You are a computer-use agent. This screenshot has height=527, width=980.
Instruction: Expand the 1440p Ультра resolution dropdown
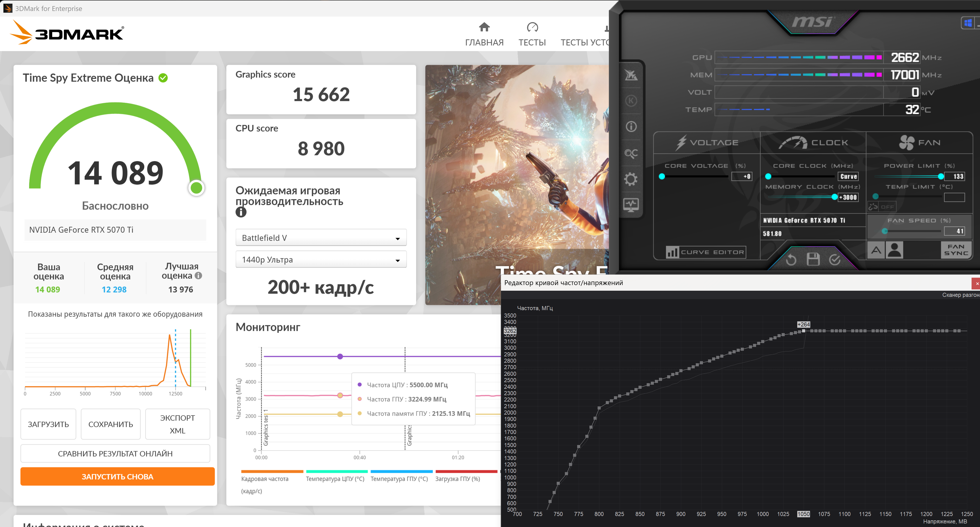(x=321, y=260)
